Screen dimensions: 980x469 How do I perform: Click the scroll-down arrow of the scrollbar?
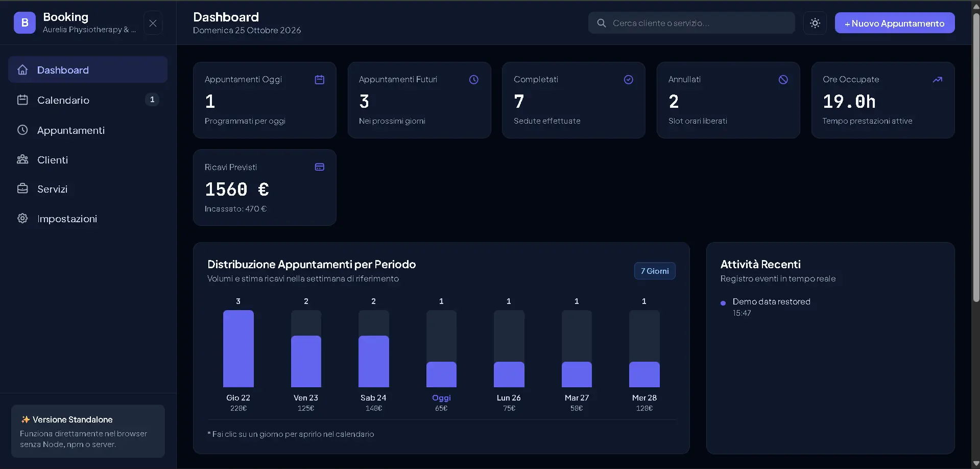point(976,464)
